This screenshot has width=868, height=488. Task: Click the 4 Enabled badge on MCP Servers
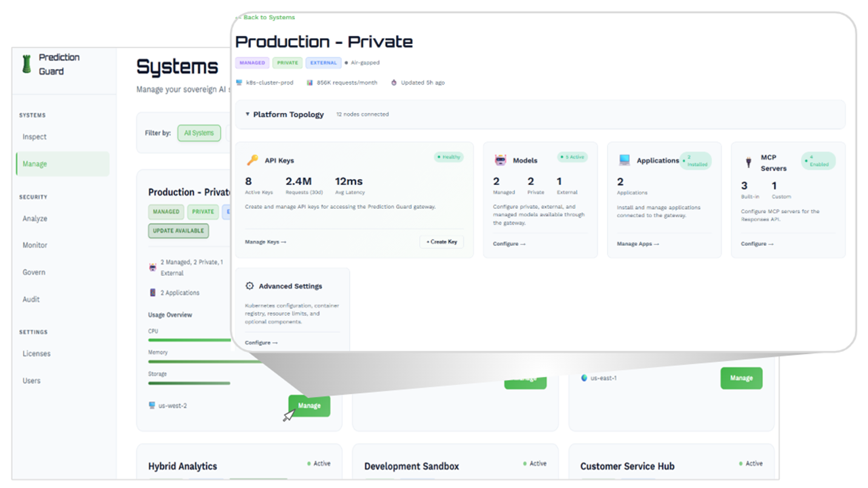pyautogui.click(x=818, y=161)
